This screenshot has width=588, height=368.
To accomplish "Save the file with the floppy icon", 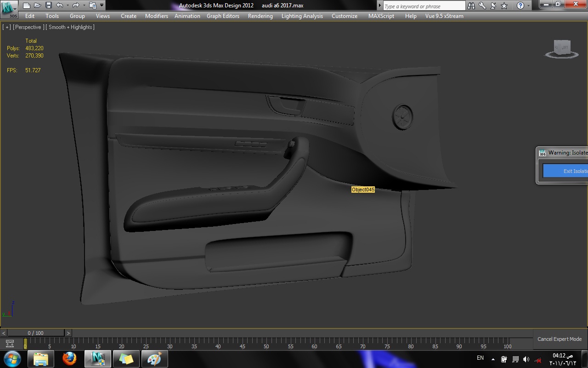I will [48, 6].
